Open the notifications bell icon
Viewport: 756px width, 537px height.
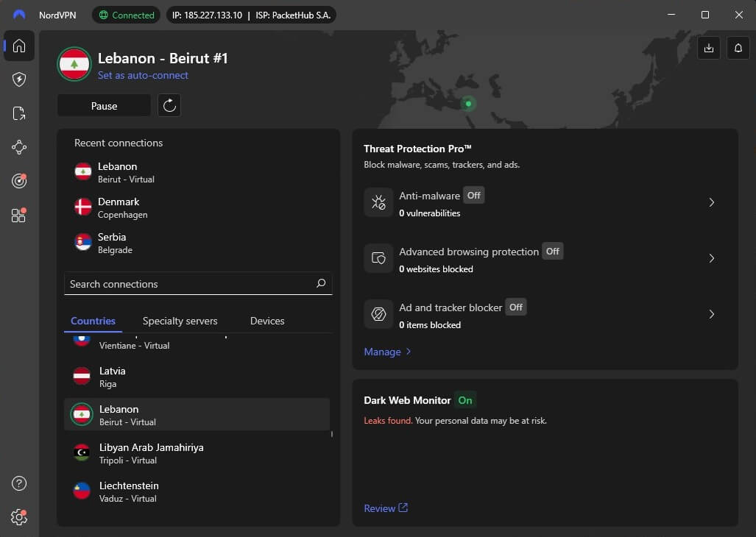[x=738, y=47]
